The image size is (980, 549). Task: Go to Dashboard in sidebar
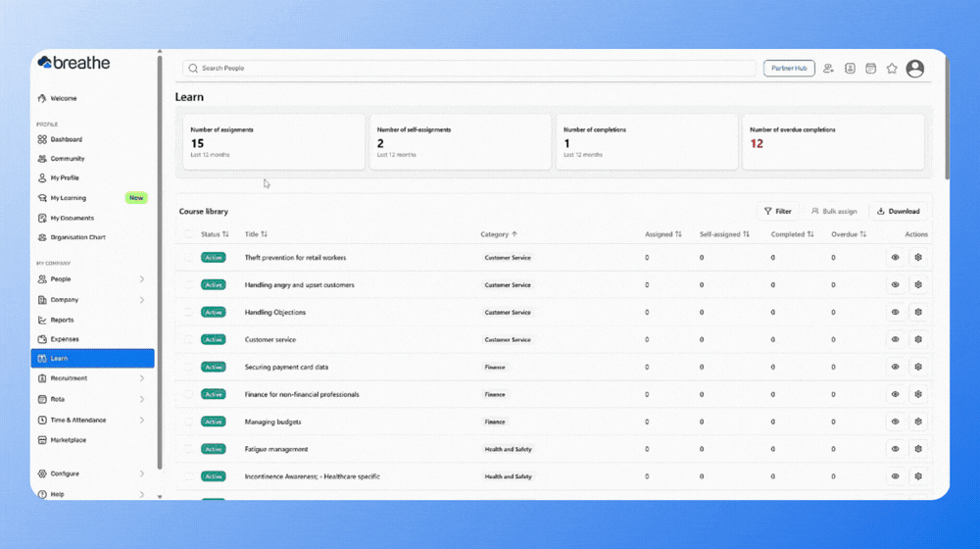[x=92, y=139]
